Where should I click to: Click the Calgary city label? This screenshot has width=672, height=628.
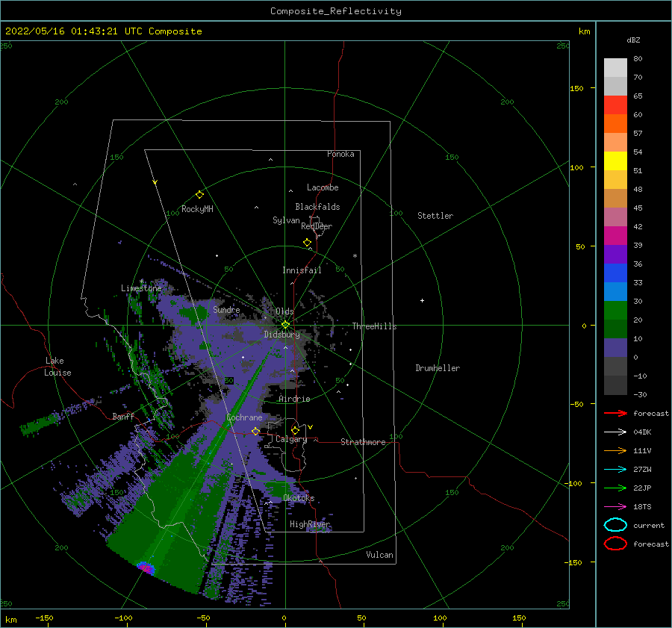[291, 439]
